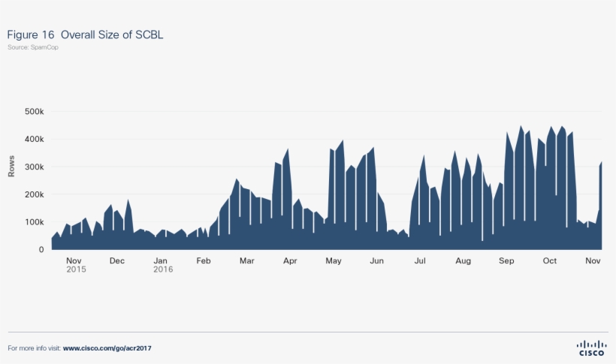Open the www.cisco.com/go/acr2017 link
The image size is (616, 364).
[112, 348]
